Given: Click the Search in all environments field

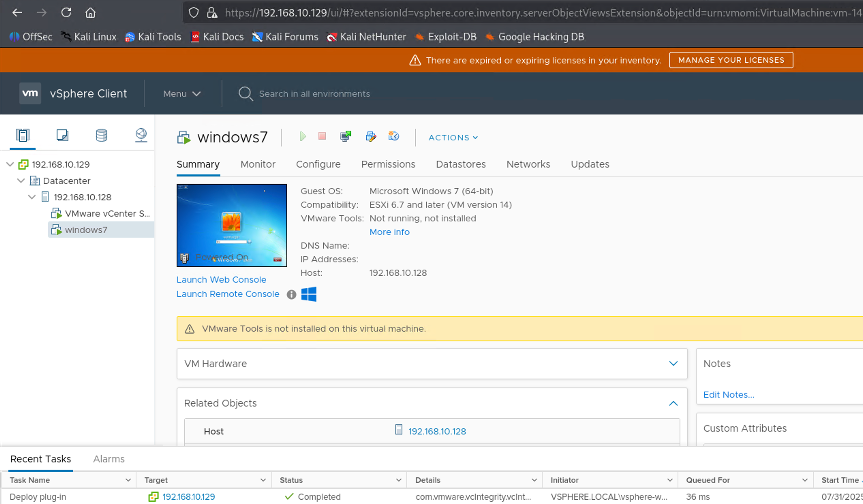Looking at the screenshot, I should click(314, 94).
